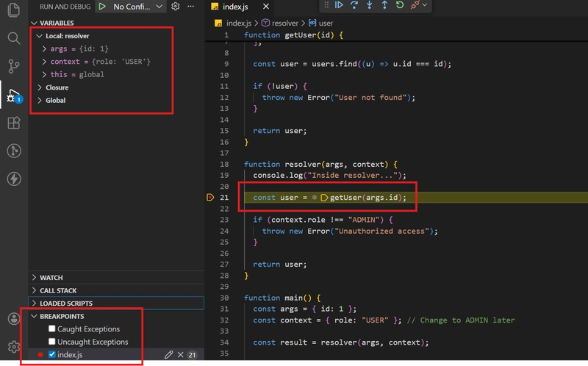Screen dimensions: 588x366
Task: Click user in the breadcrumb
Action: [326, 23]
